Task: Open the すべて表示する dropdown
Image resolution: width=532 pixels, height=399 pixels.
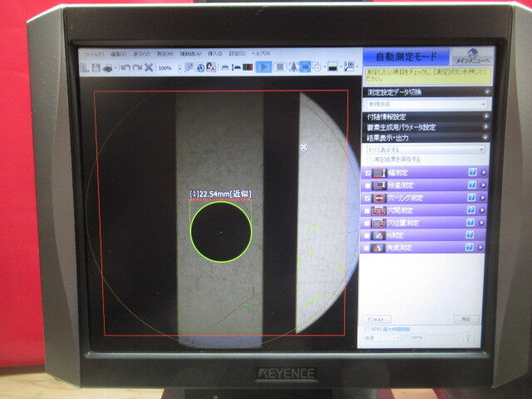Action: pos(426,150)
